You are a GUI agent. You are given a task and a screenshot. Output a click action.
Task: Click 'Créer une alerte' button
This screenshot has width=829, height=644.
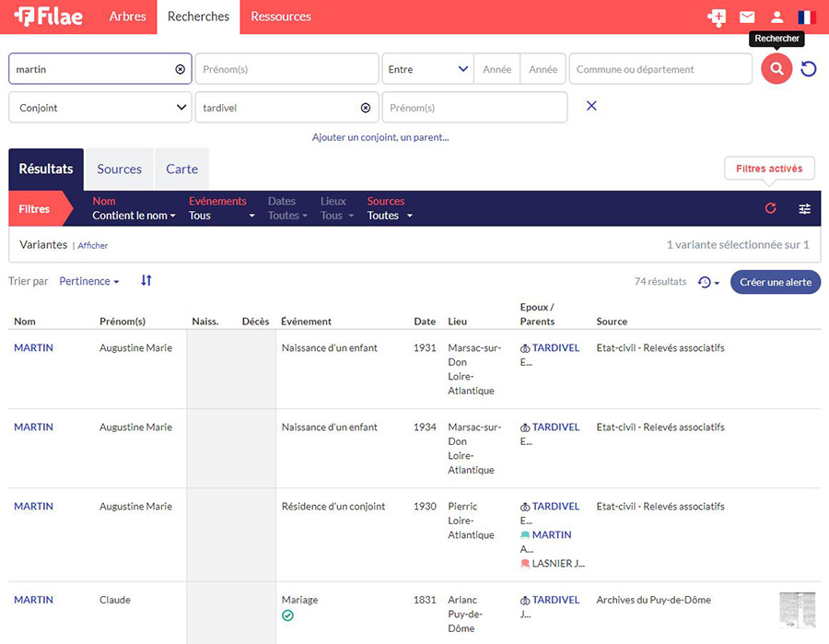point(775,282)
